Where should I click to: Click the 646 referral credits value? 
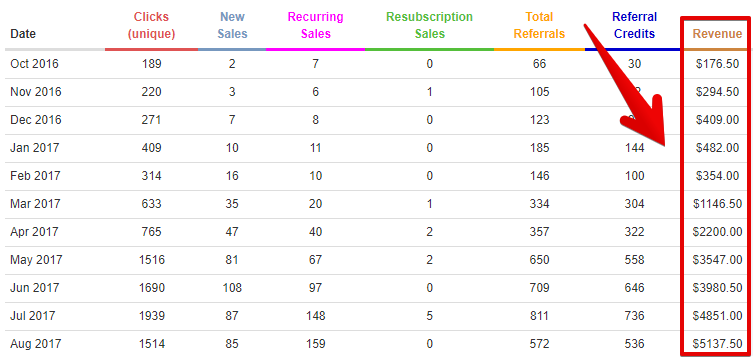634,288
